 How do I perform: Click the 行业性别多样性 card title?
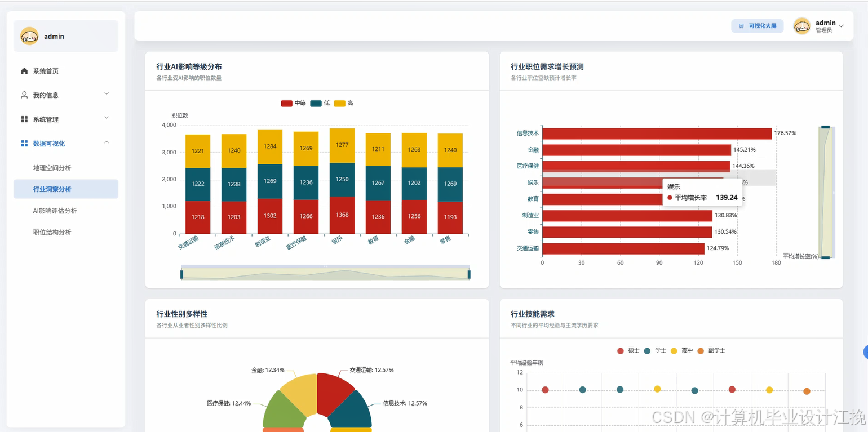coord(182,314)
